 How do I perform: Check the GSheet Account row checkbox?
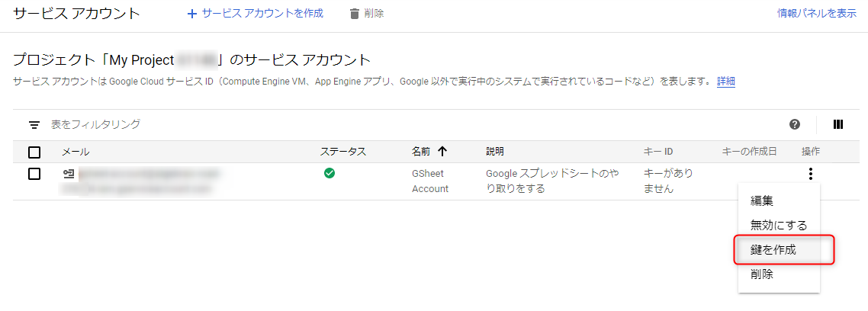point(34,174)
